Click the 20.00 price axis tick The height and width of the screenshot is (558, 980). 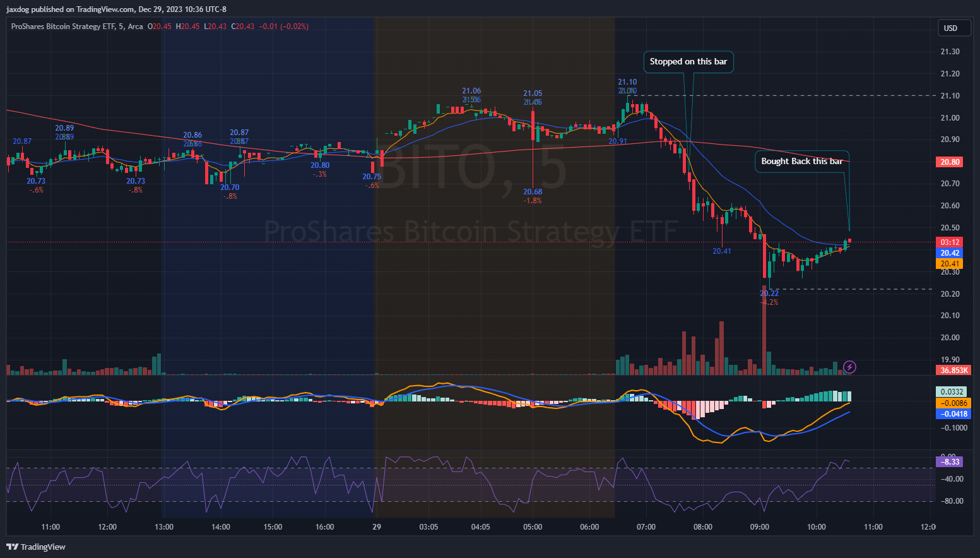950,338
